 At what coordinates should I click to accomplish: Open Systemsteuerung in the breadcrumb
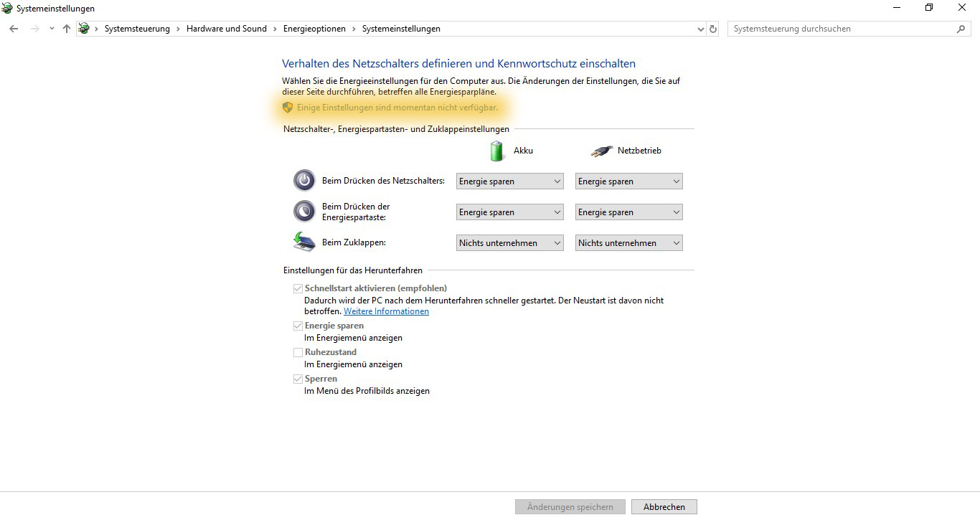click(137, 29)
